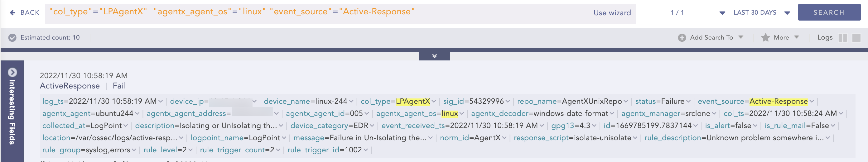Click the More star icon
The image size is (868, 162).
pos(765,37)
